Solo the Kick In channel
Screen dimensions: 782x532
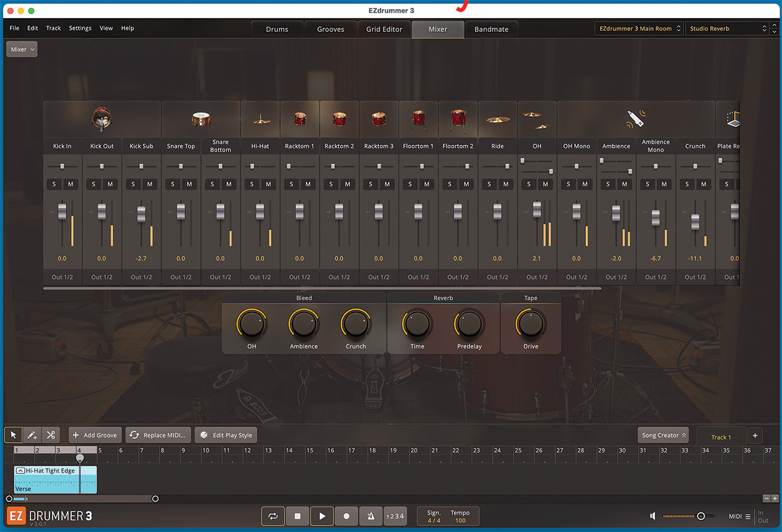pos(55,184)
